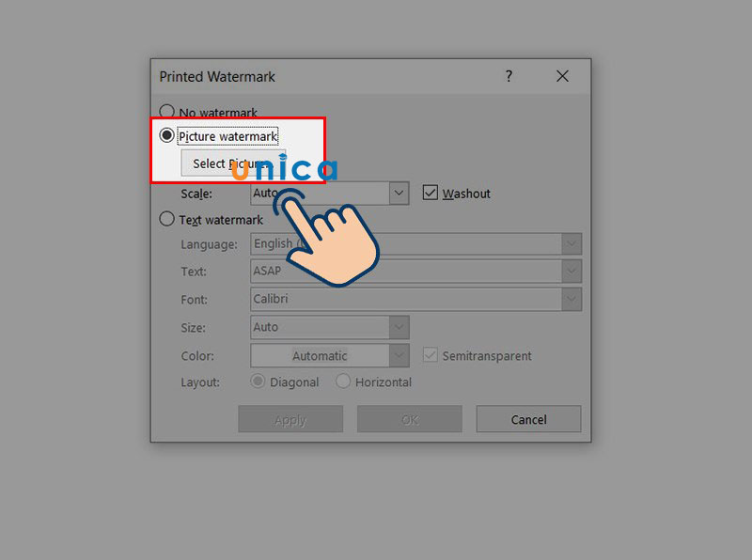Click the help question mark icon
This screenshot has width=752, height=560.
click(509, 76)
